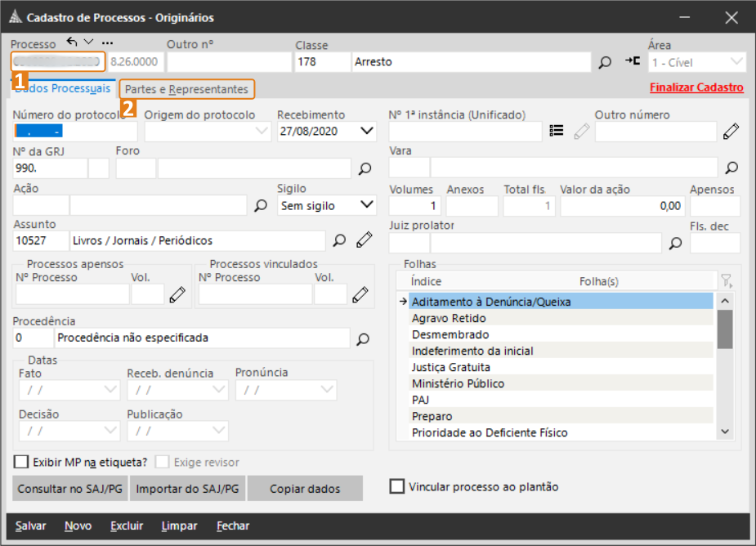The image size is (756, 546).
Task: Click Excluir in bottom bar
Action: 127,526
